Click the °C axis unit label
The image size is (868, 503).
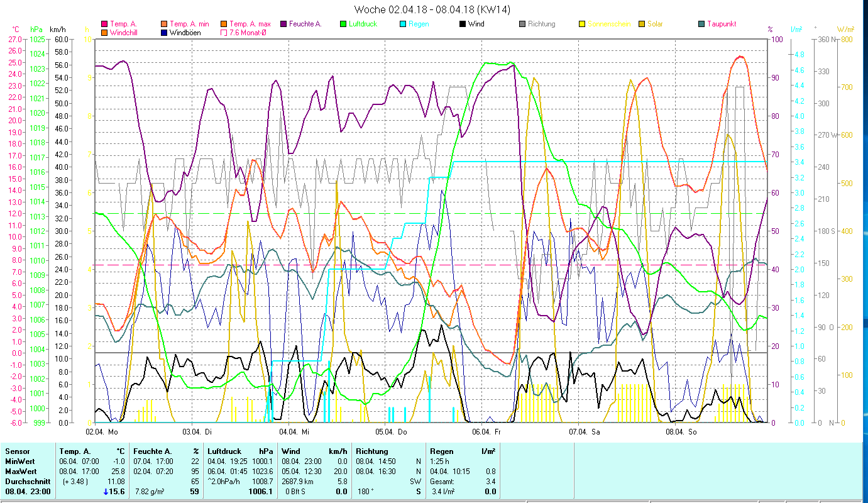pyautogui.click(x=16, y=30)
